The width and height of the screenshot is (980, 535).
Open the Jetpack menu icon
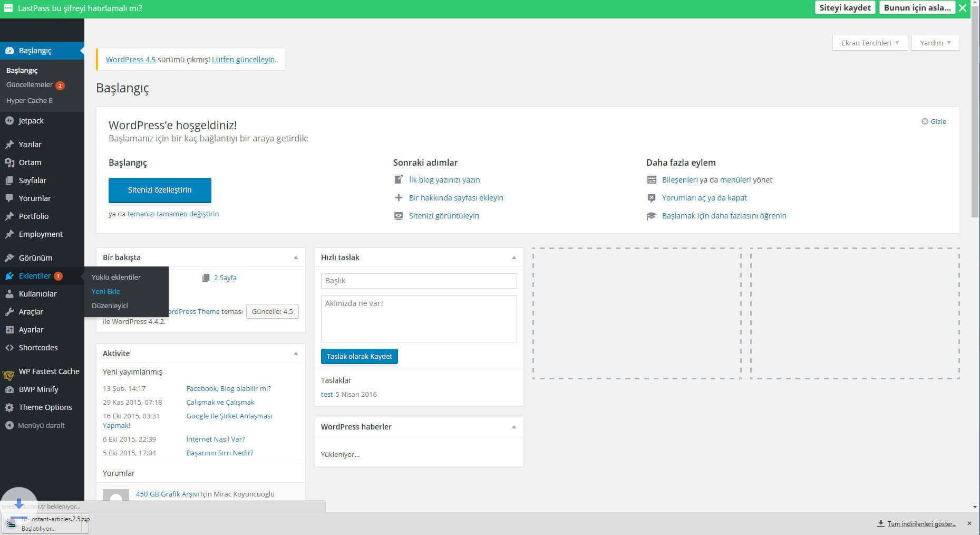(9, 121)
